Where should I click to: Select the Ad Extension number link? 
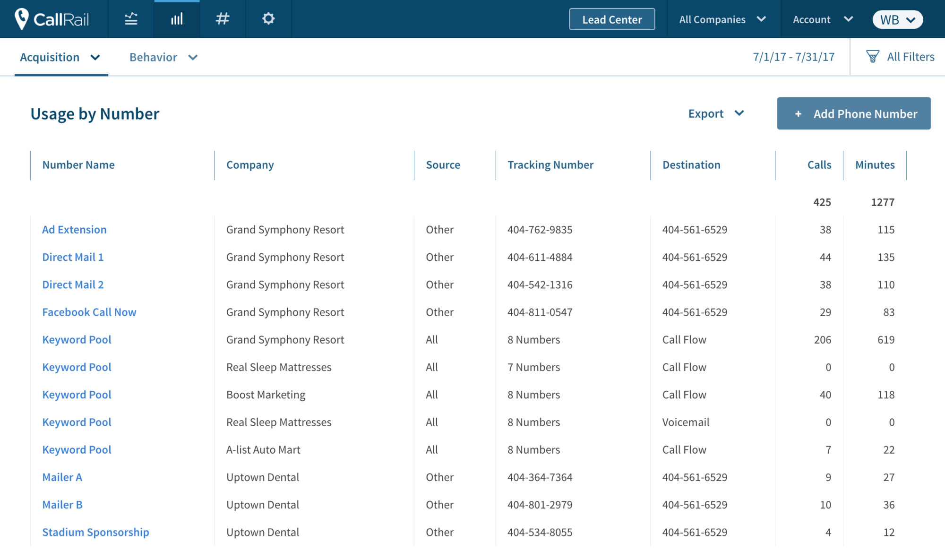point(74,229)
